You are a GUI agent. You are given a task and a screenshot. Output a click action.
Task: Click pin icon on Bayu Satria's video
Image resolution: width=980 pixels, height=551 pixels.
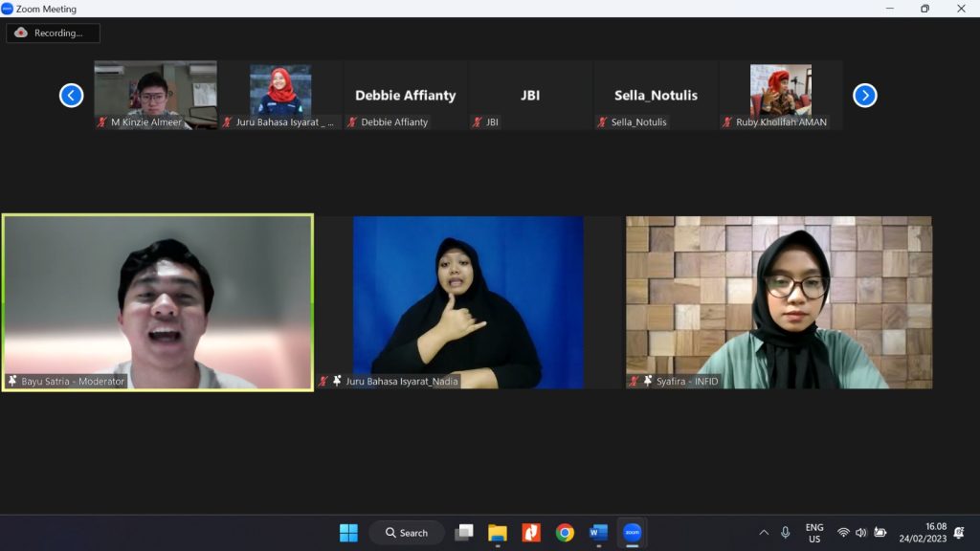point(12,381)
